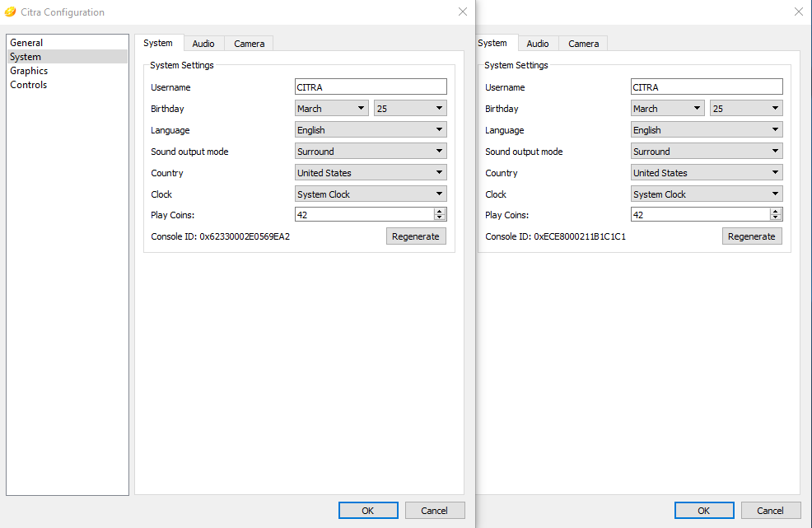The height and width of the screenshot is (528, 812).
Task: Open Country dropdown in right window
Action: coord(707,172)
